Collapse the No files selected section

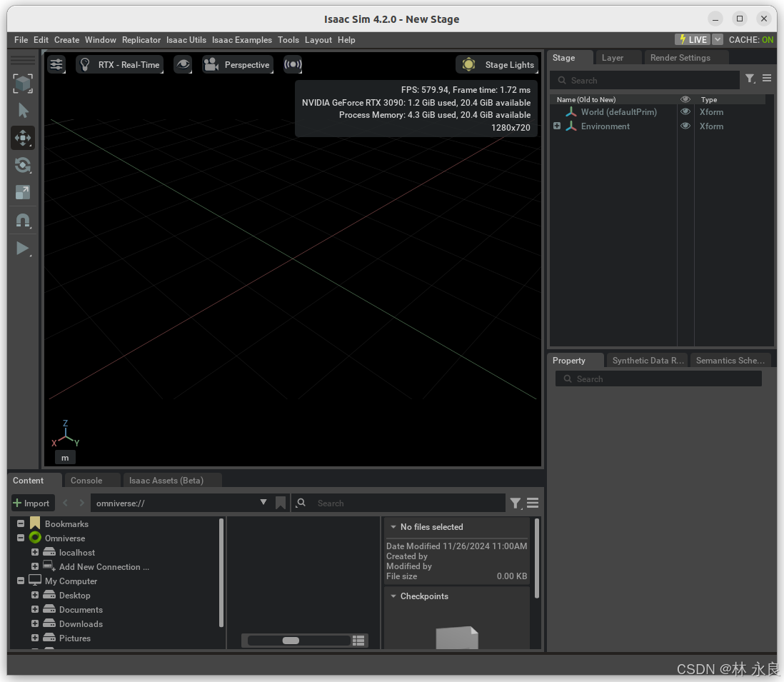[x=393, y=527]
